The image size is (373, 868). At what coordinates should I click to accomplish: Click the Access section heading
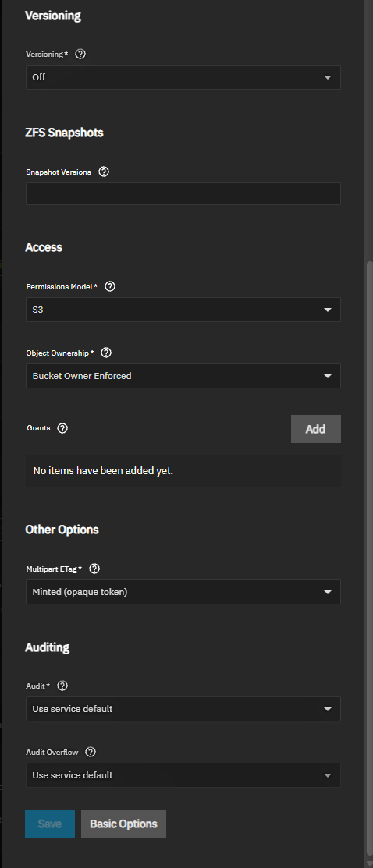coord(44,247)
